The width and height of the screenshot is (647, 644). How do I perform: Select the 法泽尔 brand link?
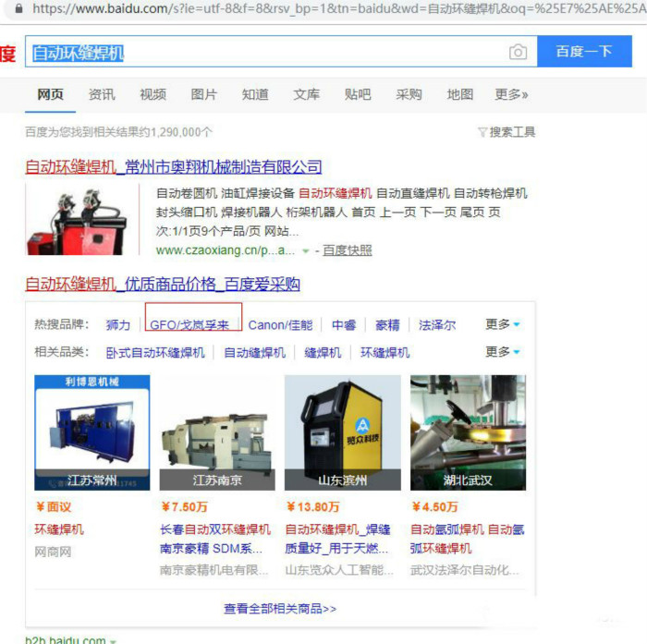click(x=437, y=324)
